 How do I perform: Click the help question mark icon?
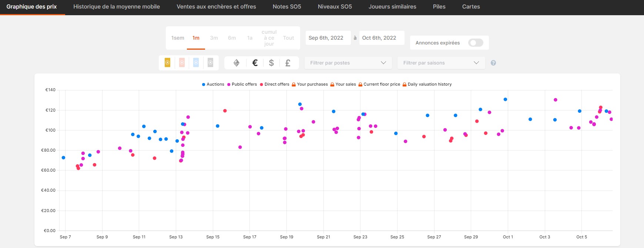pos(493,63)
